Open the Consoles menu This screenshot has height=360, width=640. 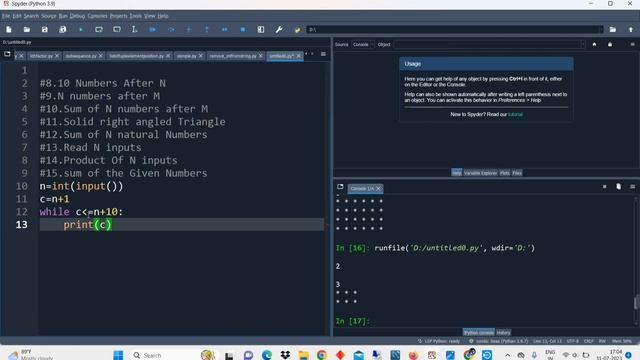98,16
